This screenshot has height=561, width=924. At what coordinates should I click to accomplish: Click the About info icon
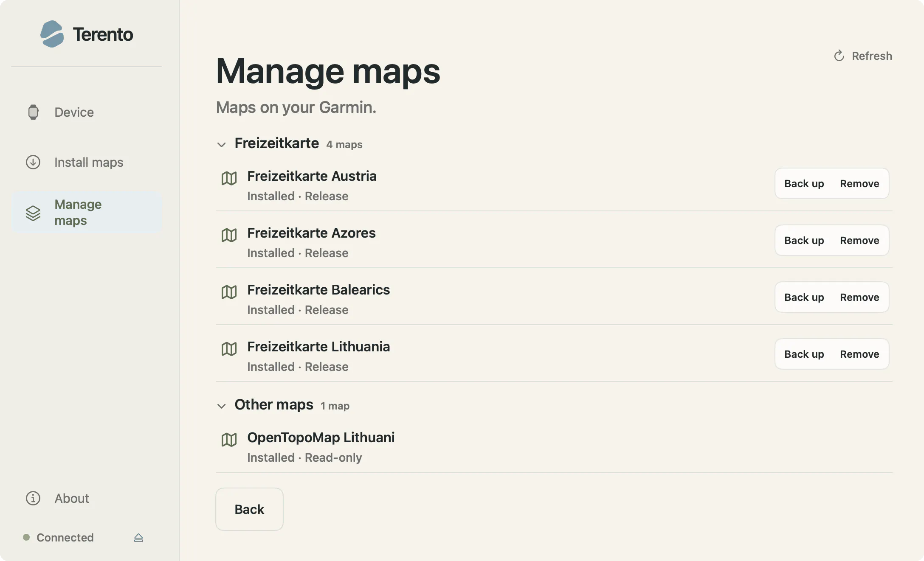(33, 498)
